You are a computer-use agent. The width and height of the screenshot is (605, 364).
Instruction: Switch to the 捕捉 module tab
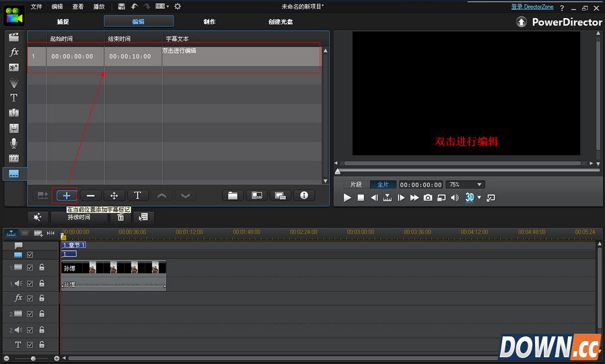pyautogui.click(x=63, y=22)
